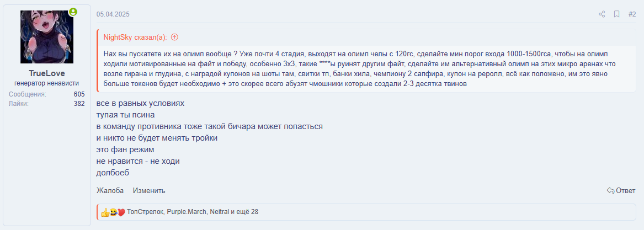The image size is (644, 230).
Task: Open Purple.March's profile from reactions
Action: pos(187,212)
